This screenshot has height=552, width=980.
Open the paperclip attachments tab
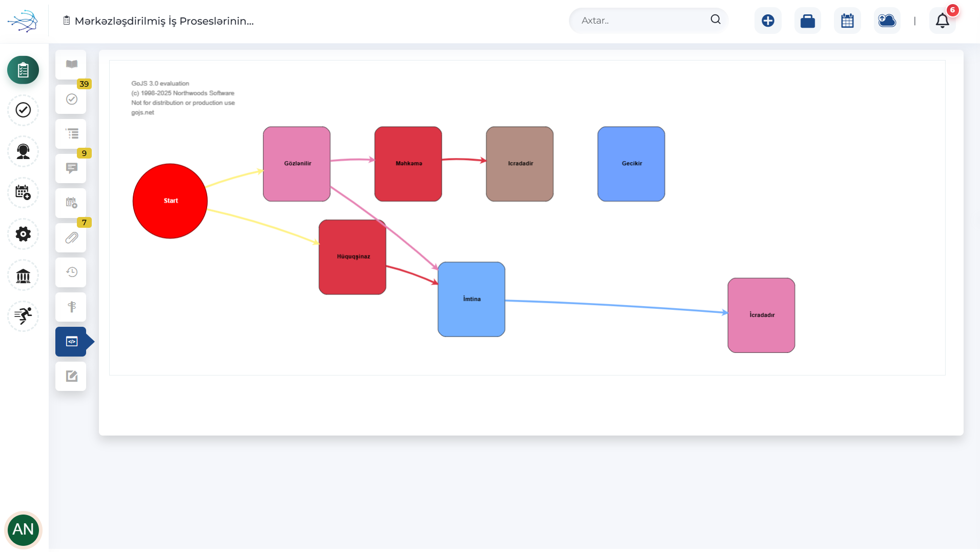point(71,238)
